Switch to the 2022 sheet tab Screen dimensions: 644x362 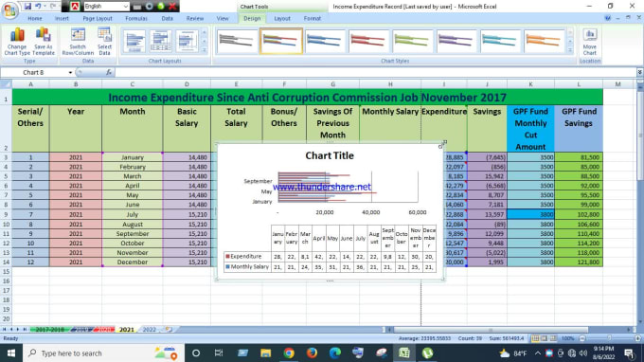coord(149,330)
